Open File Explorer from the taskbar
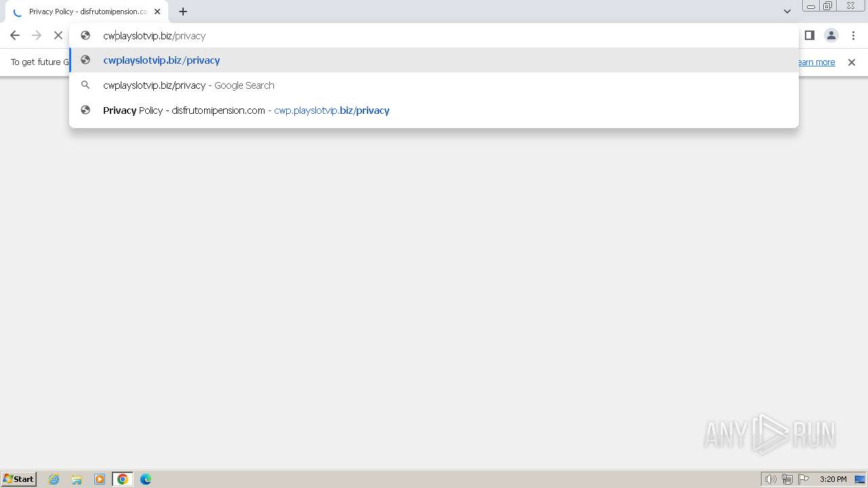Image resolution: width=868 pixels, height=488 pixels. pos(77,479)
